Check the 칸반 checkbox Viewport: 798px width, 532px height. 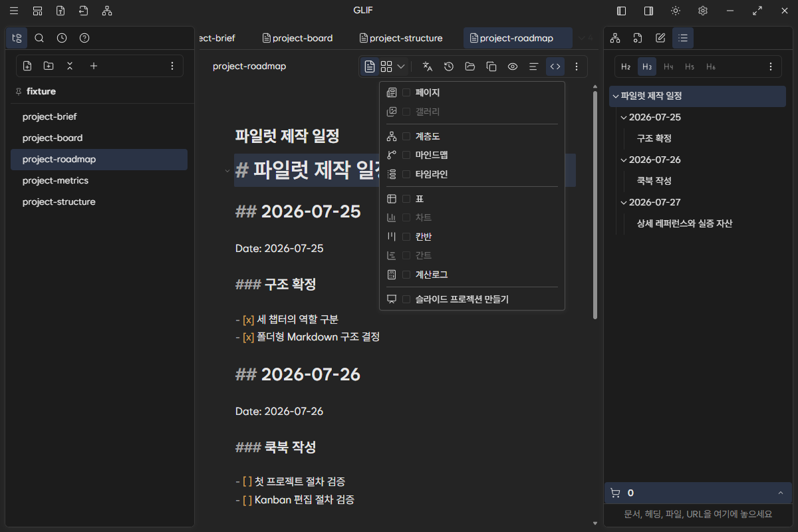tap(406, 237)
